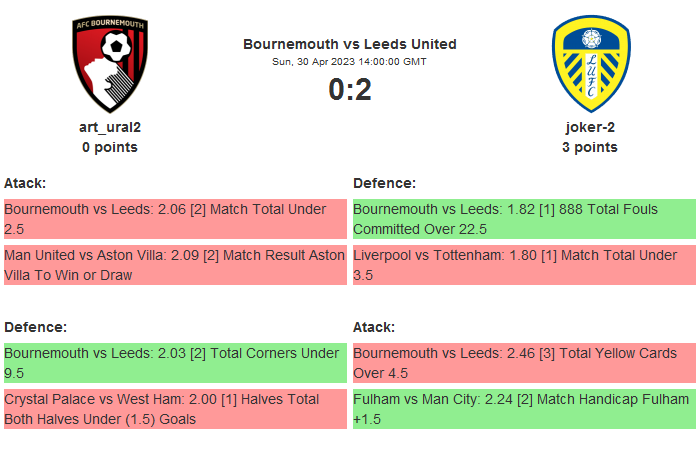700x460 pixels.
Task: Select the Total Yellow Cards Over 4.5 bet
Action: click(x=524, y=363)
